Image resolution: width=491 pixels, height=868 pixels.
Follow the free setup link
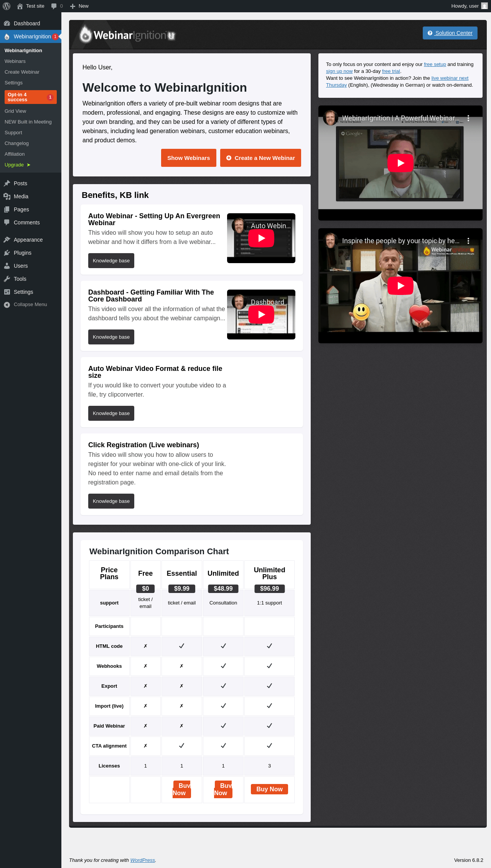coord(435,64)
